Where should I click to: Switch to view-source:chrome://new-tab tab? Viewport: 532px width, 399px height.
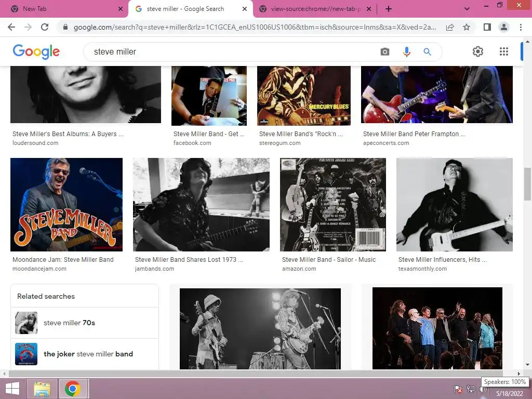314,9
